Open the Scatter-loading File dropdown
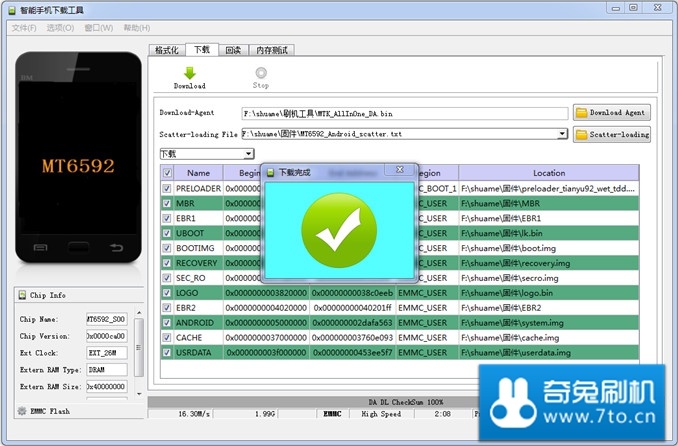This screenshot has width=678, height=446. click(562, 134)
